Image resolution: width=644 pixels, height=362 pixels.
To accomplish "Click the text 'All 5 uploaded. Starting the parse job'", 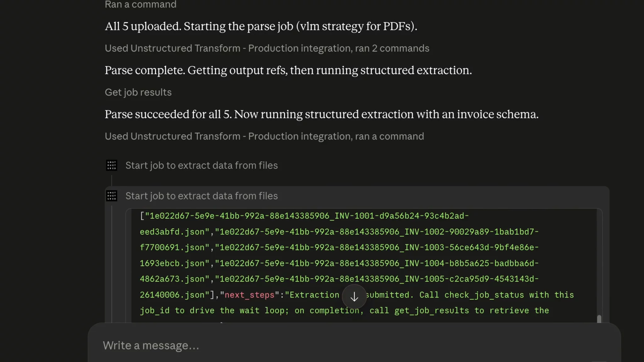I will pos(199,26).
